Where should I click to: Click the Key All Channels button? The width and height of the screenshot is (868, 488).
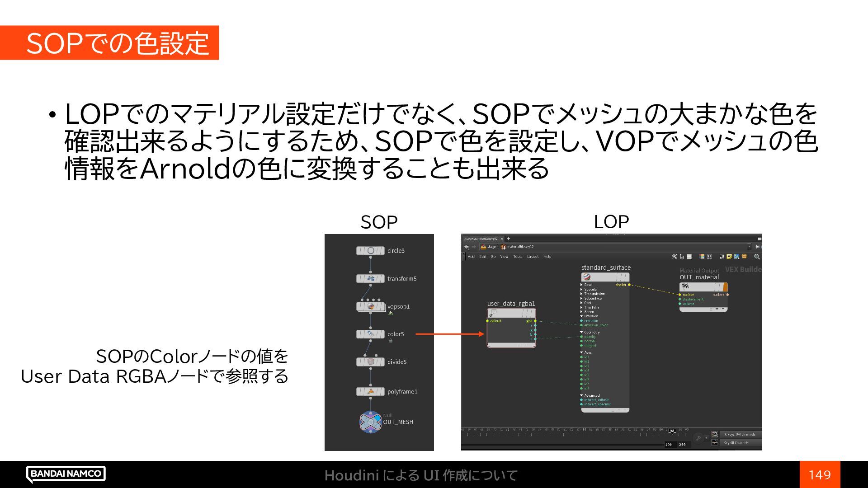point(736,443)
